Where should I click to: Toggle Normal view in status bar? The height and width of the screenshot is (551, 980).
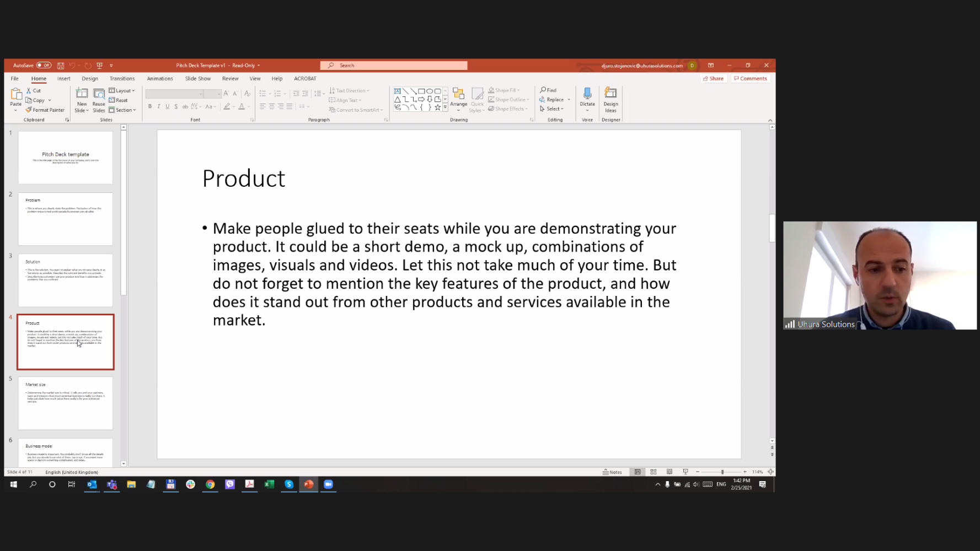coord(638,472)
